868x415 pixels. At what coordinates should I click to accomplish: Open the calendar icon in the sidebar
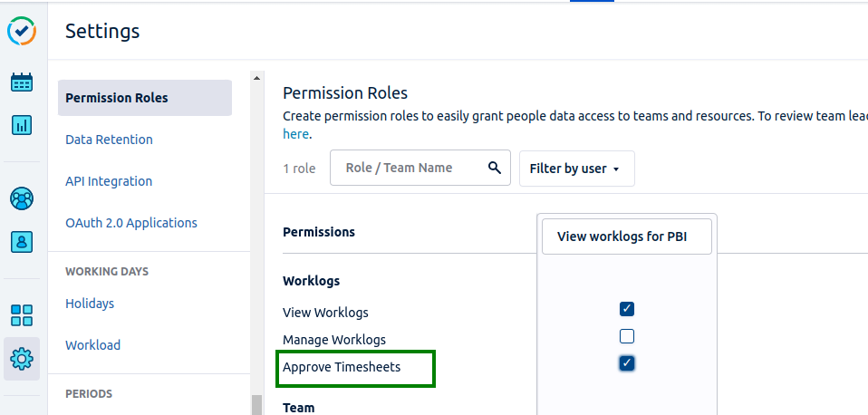pos(21,82)
